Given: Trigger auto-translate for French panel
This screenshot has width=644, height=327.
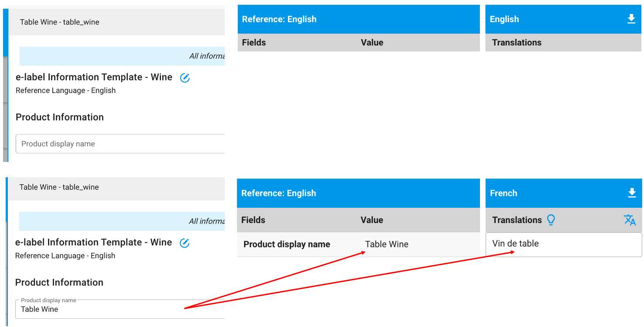Looking at the screenshot, I should [630, 220].
